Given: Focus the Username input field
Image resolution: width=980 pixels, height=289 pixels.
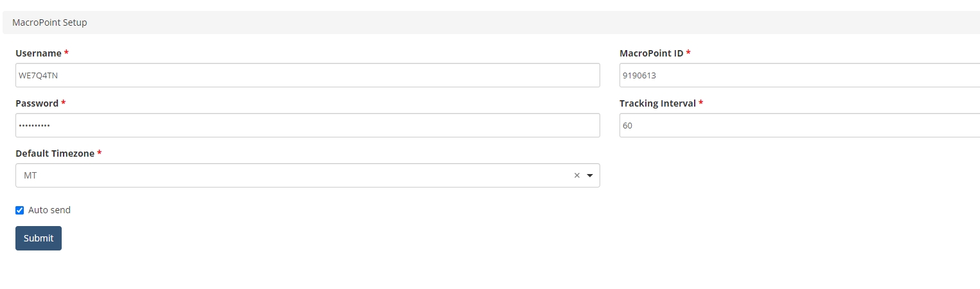Looking at the screenshot, I should (x=307, y=75).
